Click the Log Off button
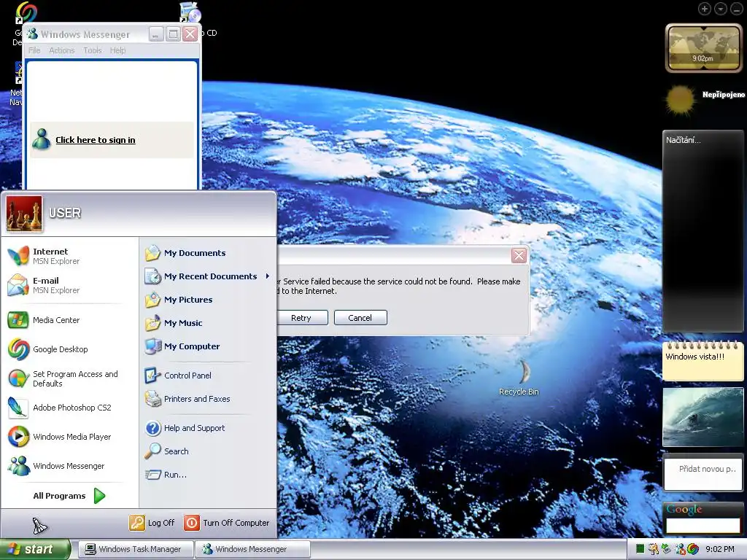The width and height of the screenshot is (747, 560). point(152,523)
